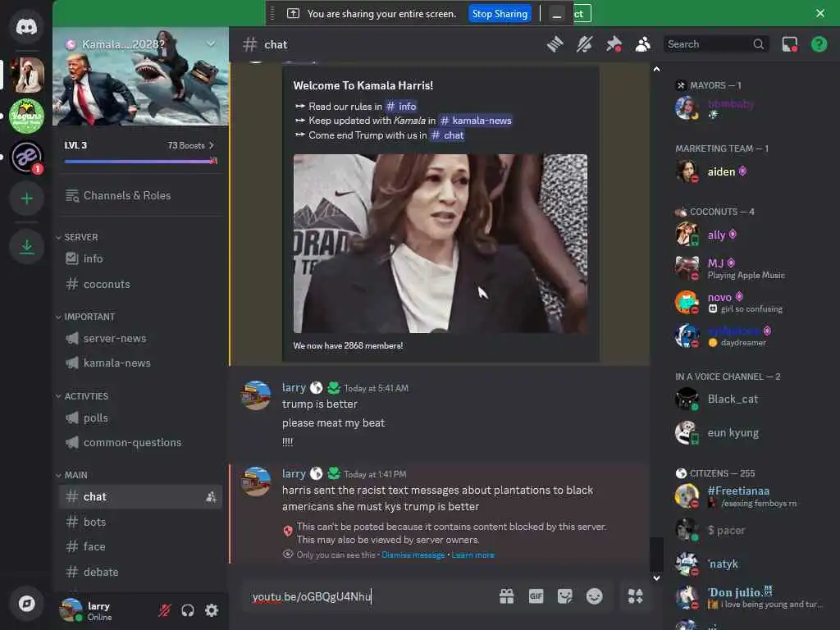Open 'natyk's profile in member list

(x=751, y=564)
